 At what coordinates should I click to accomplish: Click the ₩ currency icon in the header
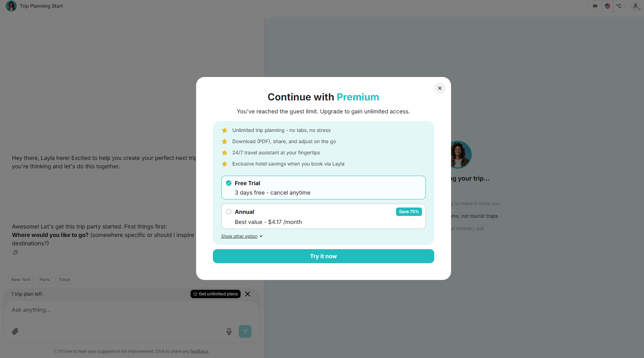[595, 6]
